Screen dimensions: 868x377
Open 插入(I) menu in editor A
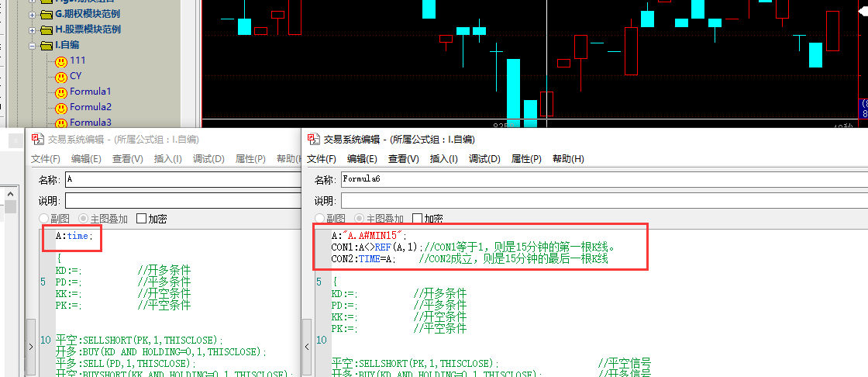pyautogui.click(x=167, y=159)
